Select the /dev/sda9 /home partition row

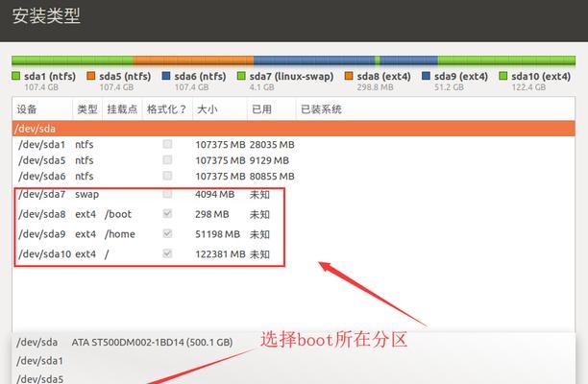point(293,234)
